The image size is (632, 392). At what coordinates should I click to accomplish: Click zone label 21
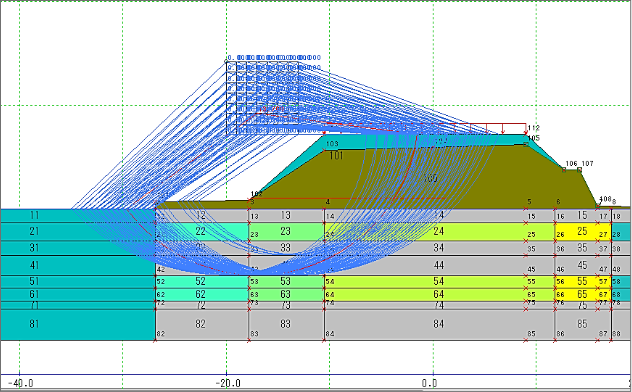(34, 231)
